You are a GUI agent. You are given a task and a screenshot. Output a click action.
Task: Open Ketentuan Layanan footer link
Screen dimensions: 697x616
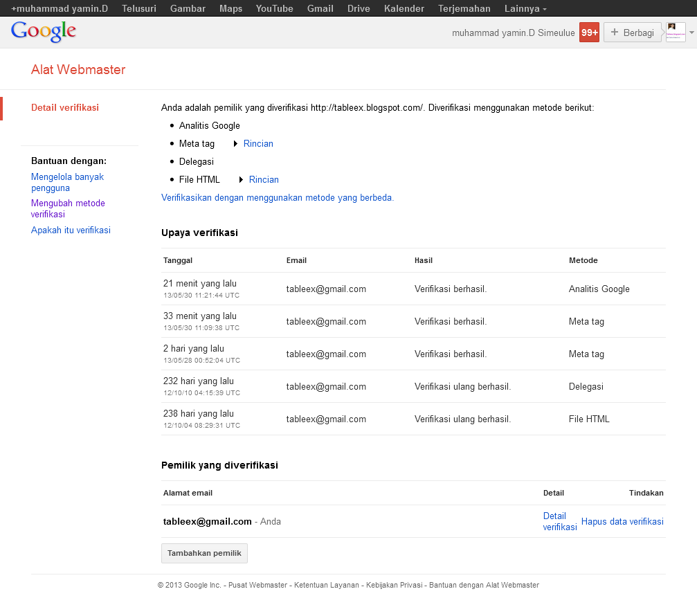(x=326, y=585)
